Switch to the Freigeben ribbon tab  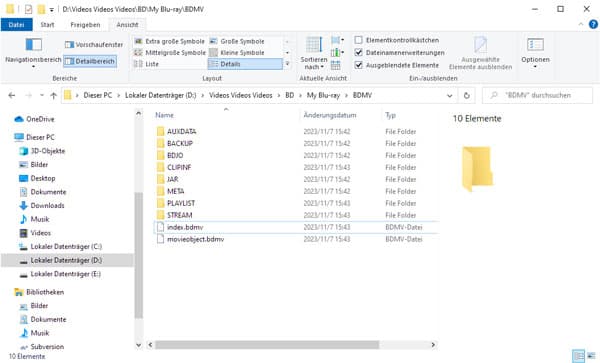[x=85, y=24]
